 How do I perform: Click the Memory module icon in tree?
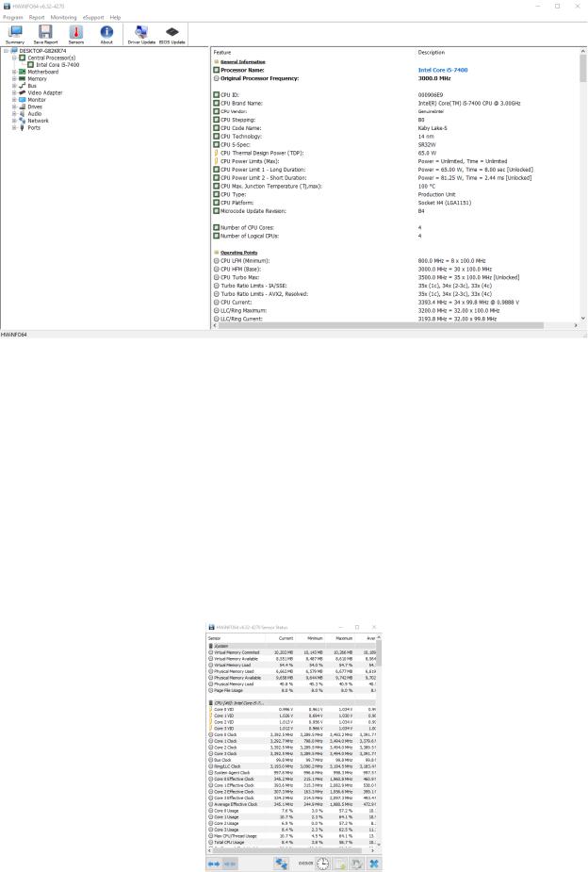[x=23, y=79]
